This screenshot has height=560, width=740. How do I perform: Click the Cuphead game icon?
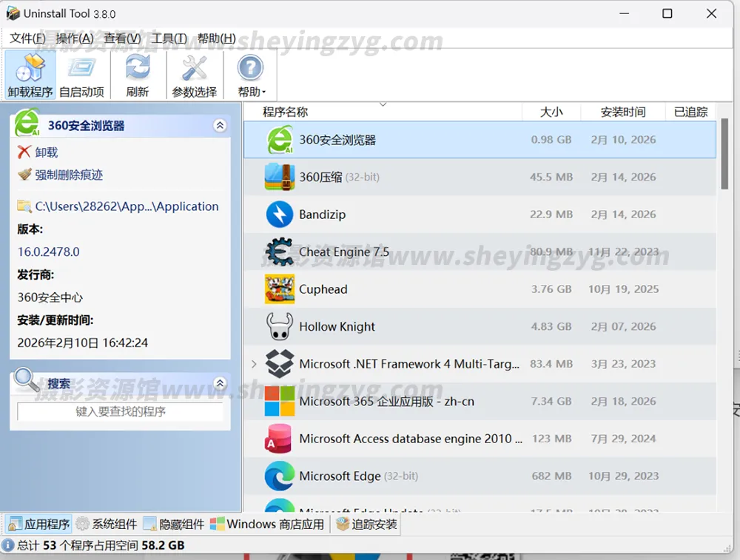pos(280,289)
